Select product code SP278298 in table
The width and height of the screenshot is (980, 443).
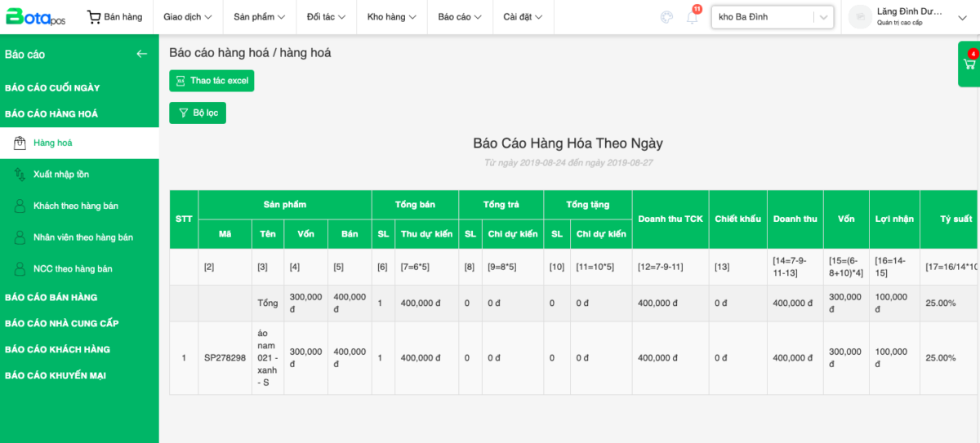[x=225, y=358]
